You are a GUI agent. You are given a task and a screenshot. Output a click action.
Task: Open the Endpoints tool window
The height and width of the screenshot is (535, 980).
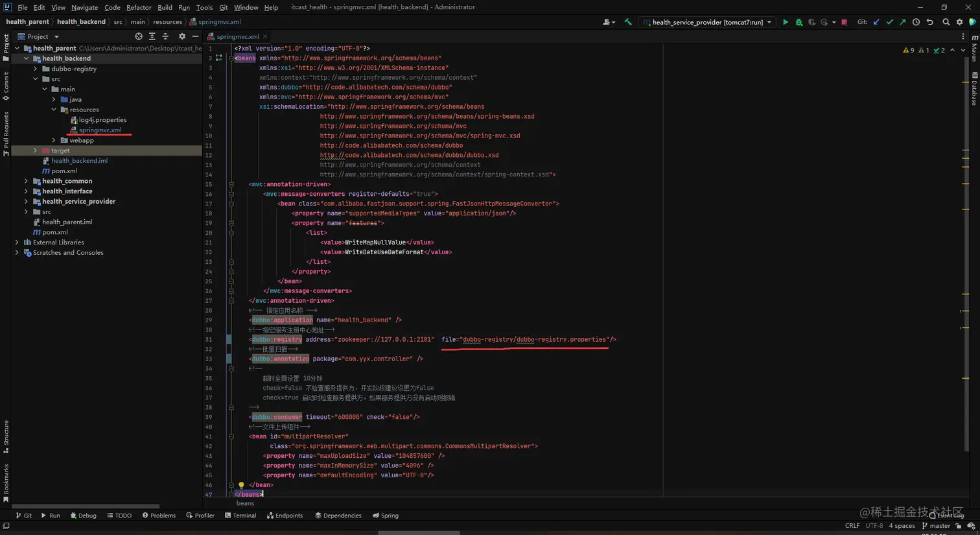click(285, 516)
